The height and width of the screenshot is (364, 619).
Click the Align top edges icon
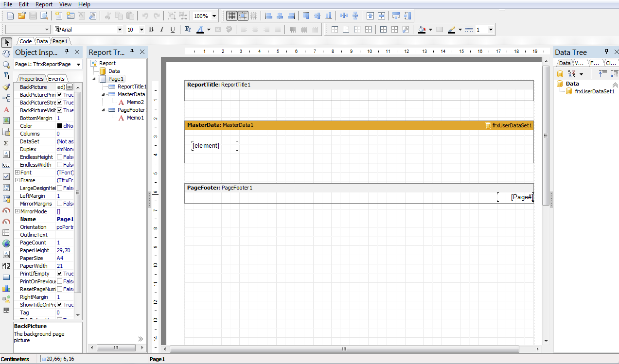306,16
